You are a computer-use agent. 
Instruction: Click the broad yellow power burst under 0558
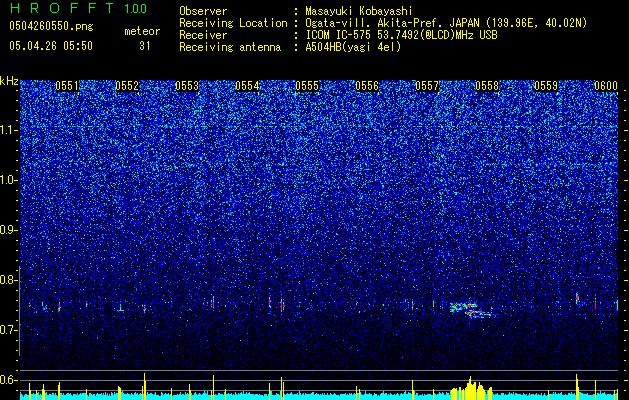click(472, 389)
